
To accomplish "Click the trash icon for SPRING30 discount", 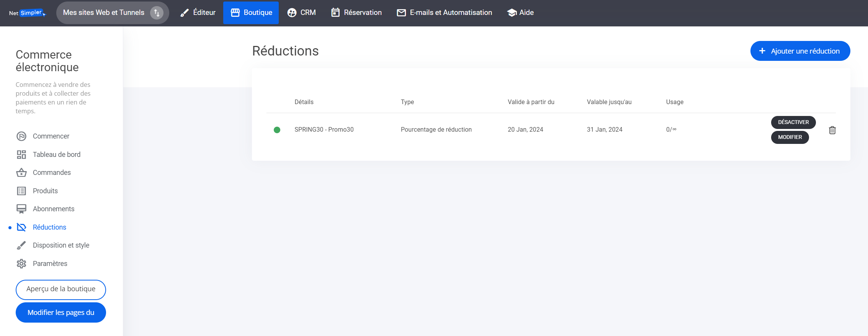I will pos(832,130).
